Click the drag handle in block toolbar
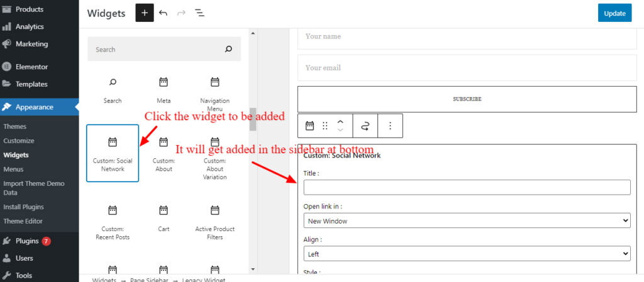 (325, 126)
